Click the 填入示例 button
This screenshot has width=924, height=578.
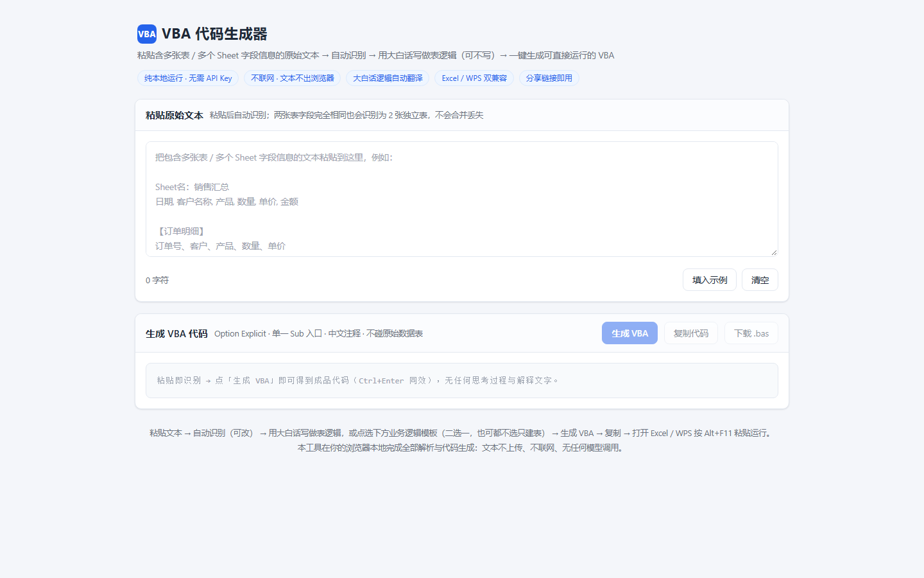tap(710, 280)
